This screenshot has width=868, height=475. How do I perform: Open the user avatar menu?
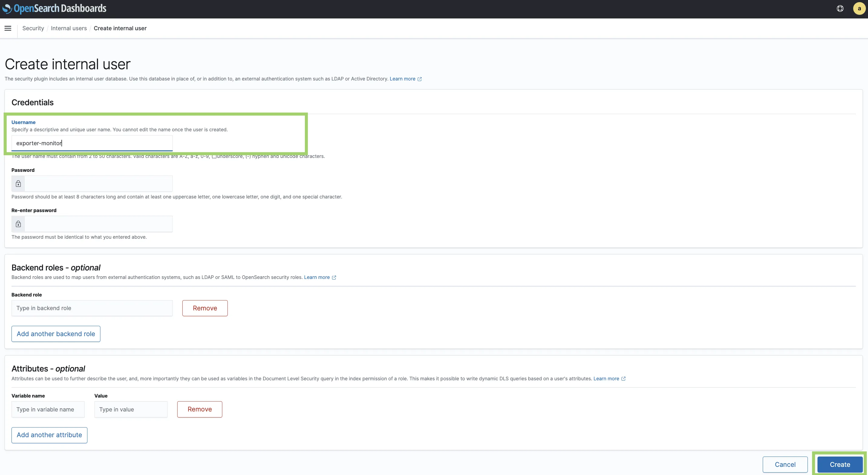(x=859, y=8)
